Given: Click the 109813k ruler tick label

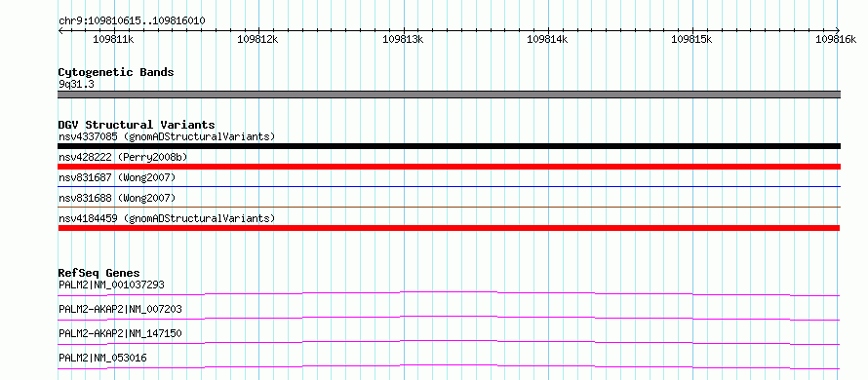Looking at the screenshot, I should tap(403, 39).
